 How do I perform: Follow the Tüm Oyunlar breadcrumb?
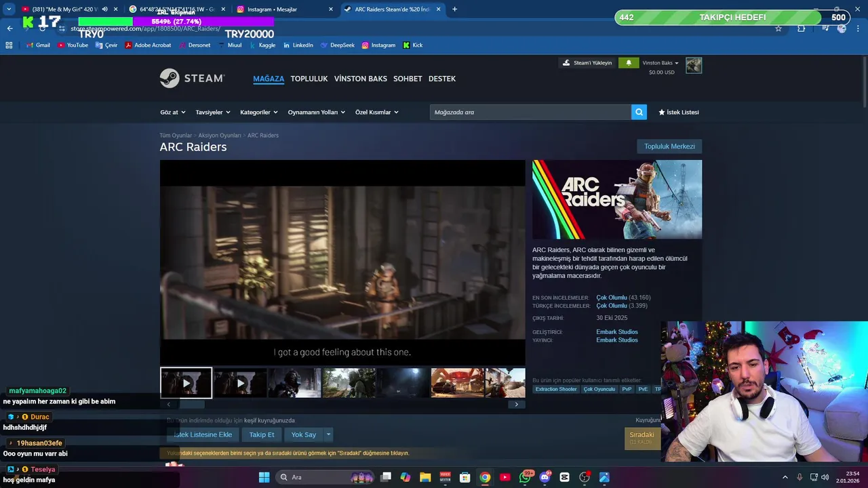coord(176,136)
